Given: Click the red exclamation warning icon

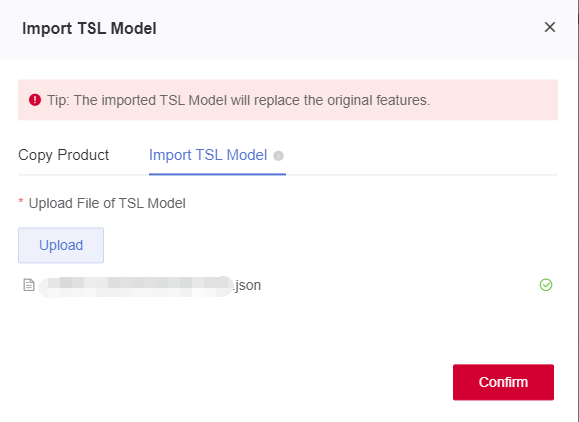Looking at the screenshot, I should (x=35, y=100).
